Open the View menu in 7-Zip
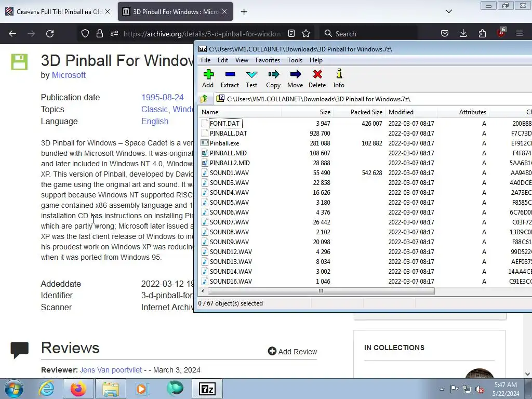Screen dimensions: 532x399 pyautogui.click(x=242, y=60)
